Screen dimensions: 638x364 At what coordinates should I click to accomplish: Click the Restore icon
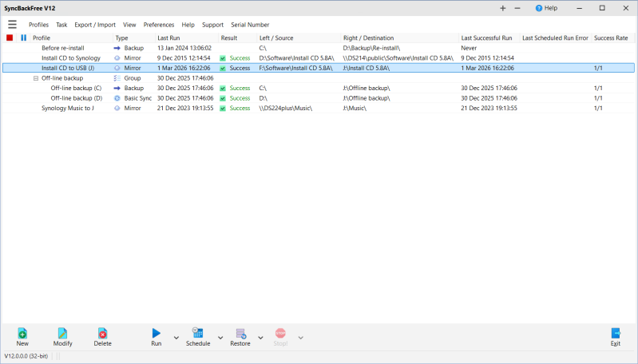(x=240, y=337)
